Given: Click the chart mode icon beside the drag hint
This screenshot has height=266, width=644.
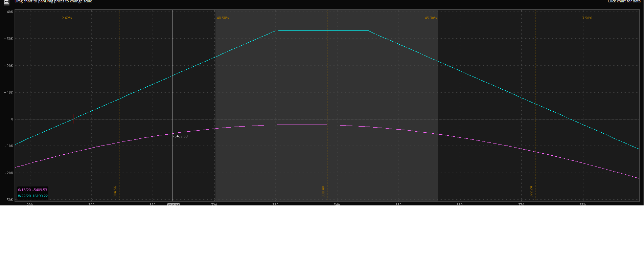Looking at the screenshot, I should (6, 2).
